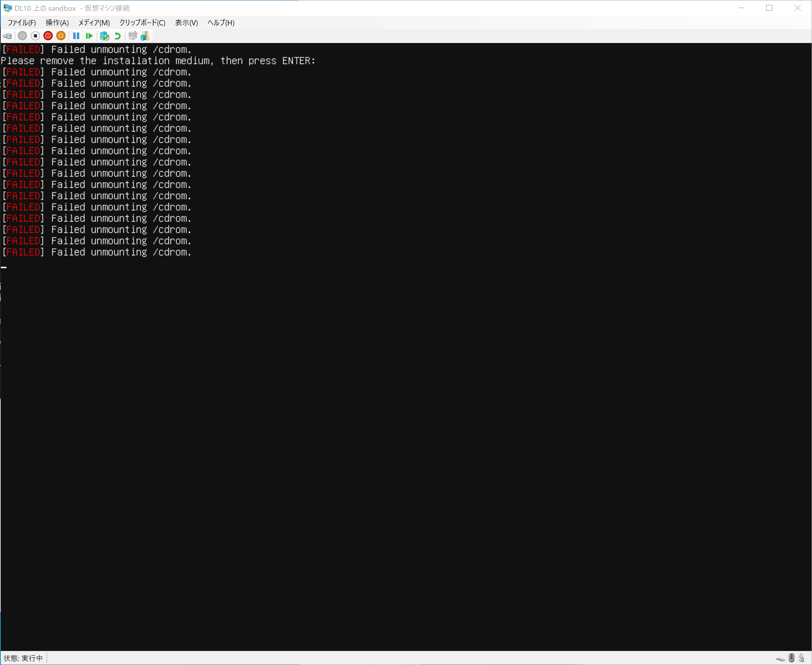Turn off the VM with stop icon

(x=35, y=36)
